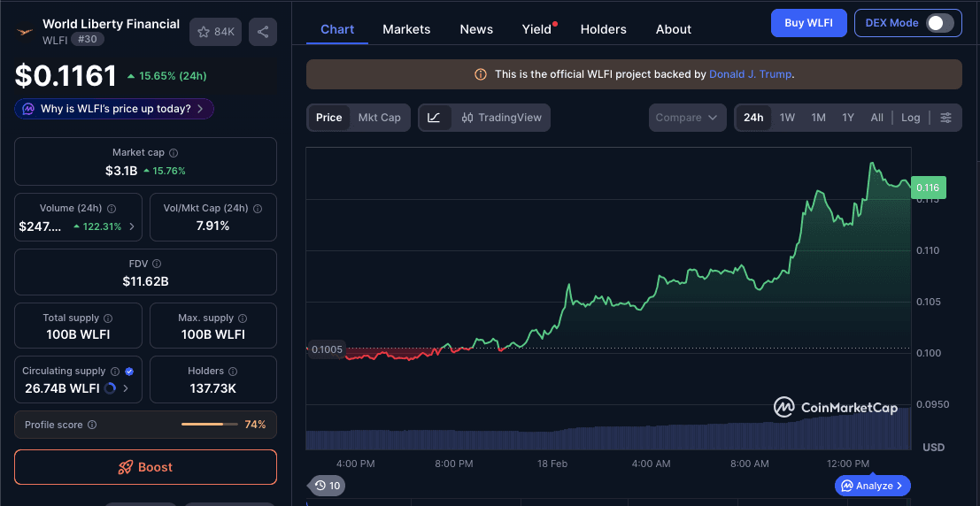Click the 0.1005 opening price marker
Screen dimensions: 980x506
coord(327,349)
